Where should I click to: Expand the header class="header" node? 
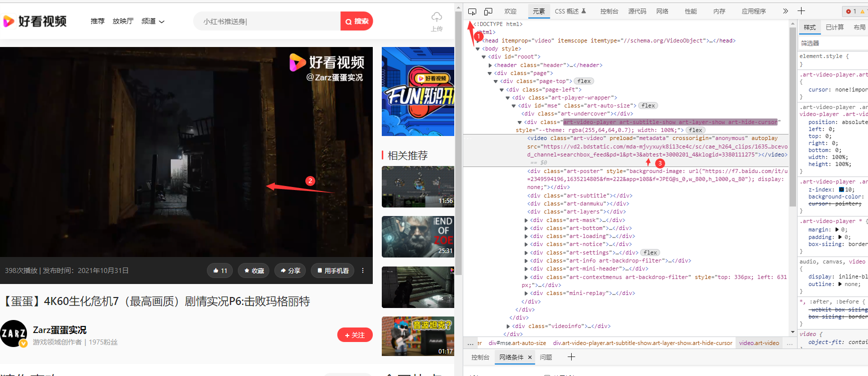click(490, 65)
